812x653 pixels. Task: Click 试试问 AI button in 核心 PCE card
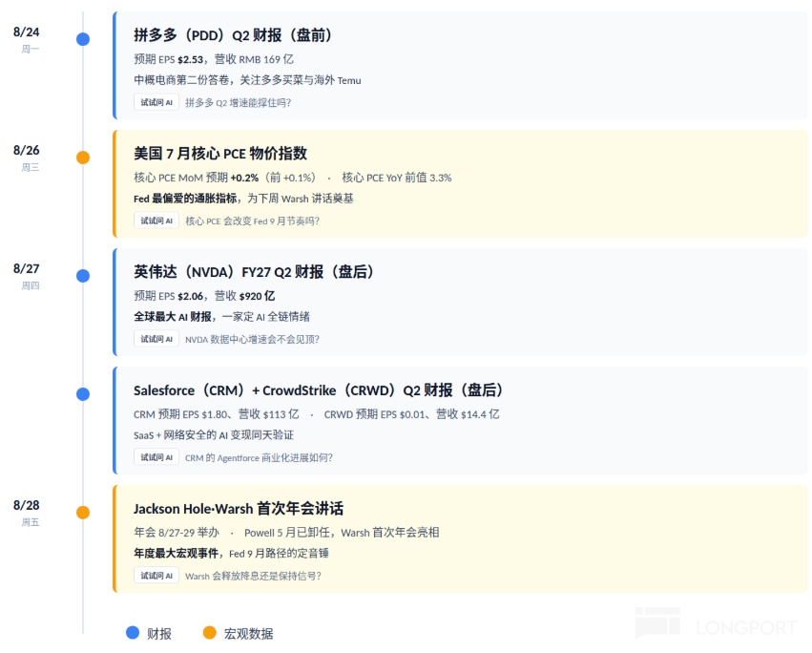(156, 221)
